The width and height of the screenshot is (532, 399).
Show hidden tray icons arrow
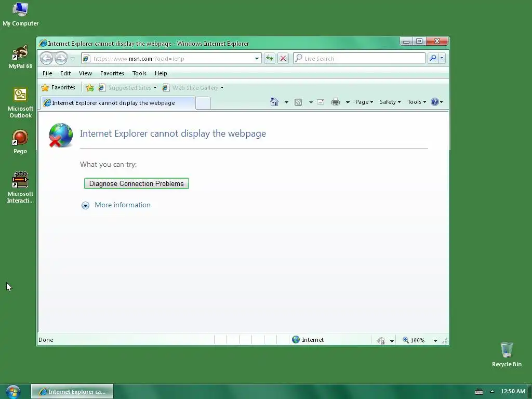point(492,392)
